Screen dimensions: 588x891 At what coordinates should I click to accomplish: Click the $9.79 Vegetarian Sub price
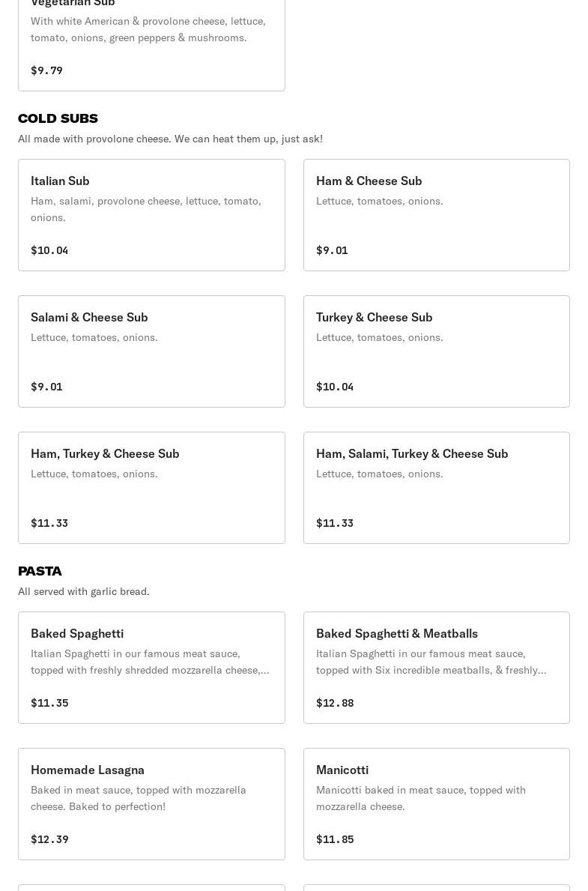coord(46,70)
